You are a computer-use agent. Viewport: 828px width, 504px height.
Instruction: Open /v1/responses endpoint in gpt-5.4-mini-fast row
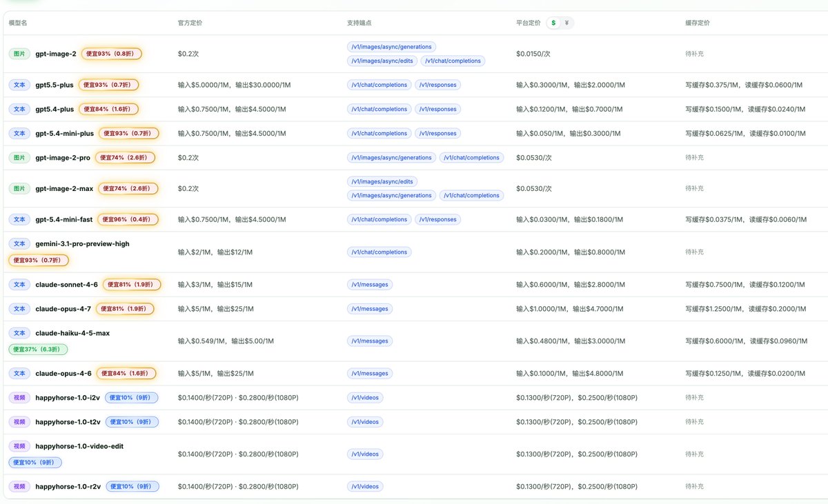[437, 219]
